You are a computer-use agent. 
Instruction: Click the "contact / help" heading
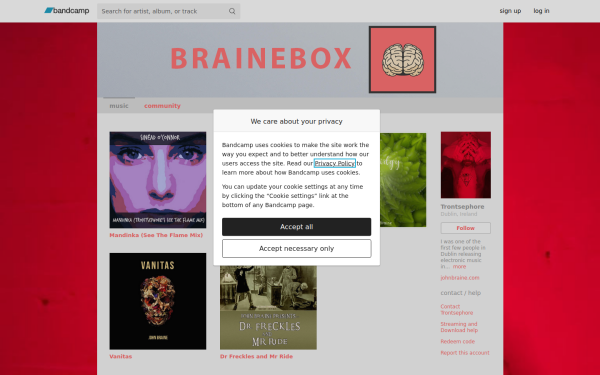coord(460,293)
